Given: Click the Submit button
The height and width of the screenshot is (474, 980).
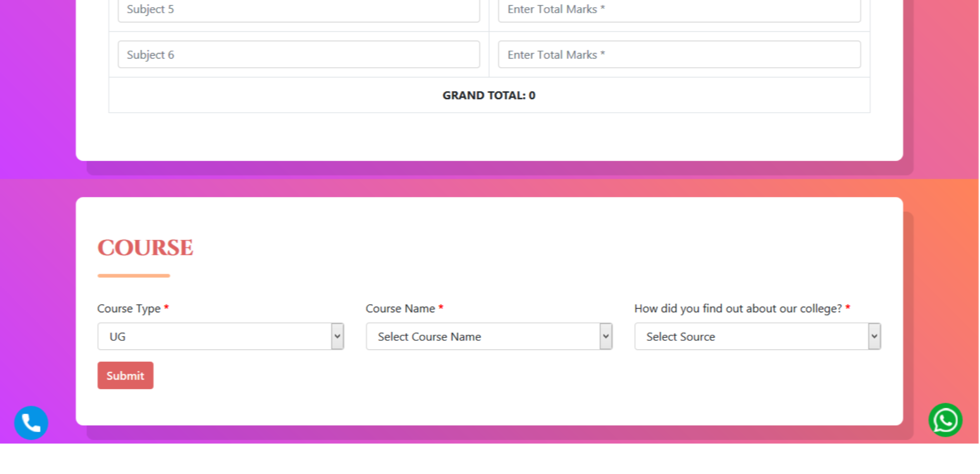Looking at the screenshot, I should tap(125, 376).
